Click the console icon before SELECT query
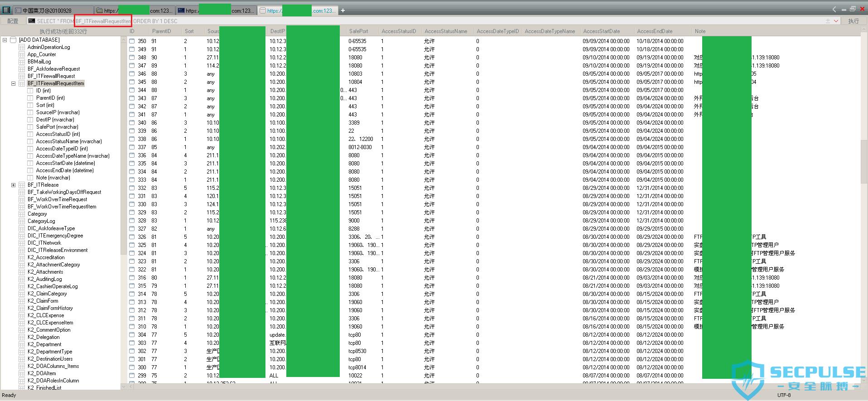Screen dimensions: 868x401 click(31, 21)
